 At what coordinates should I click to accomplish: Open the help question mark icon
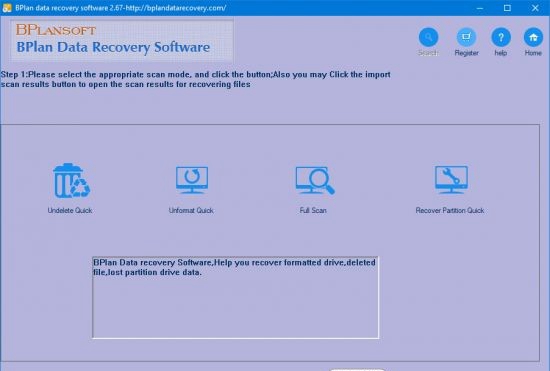(x=501, y=37)
